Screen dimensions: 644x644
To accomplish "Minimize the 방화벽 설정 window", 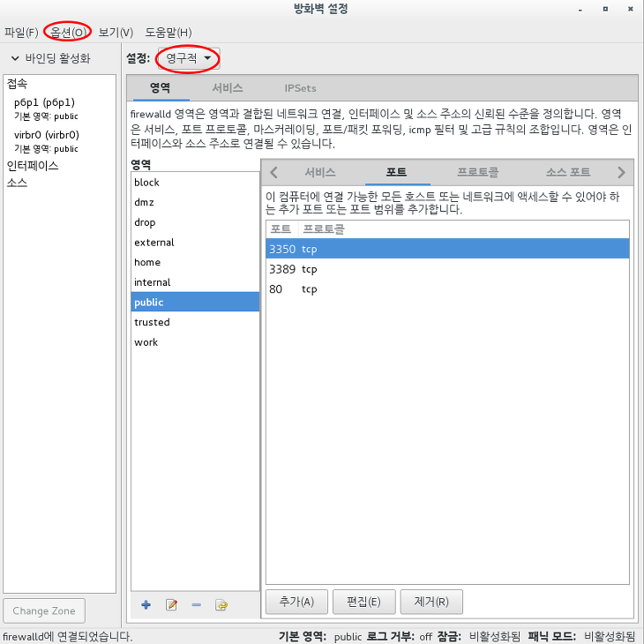I will coord(580,10).
